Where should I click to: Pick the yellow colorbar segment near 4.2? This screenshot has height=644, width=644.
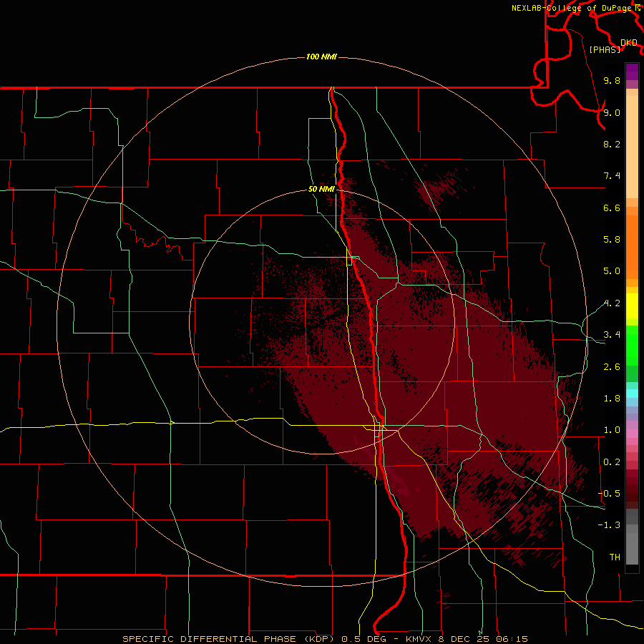pyautogui.click(x=632, y=306)
